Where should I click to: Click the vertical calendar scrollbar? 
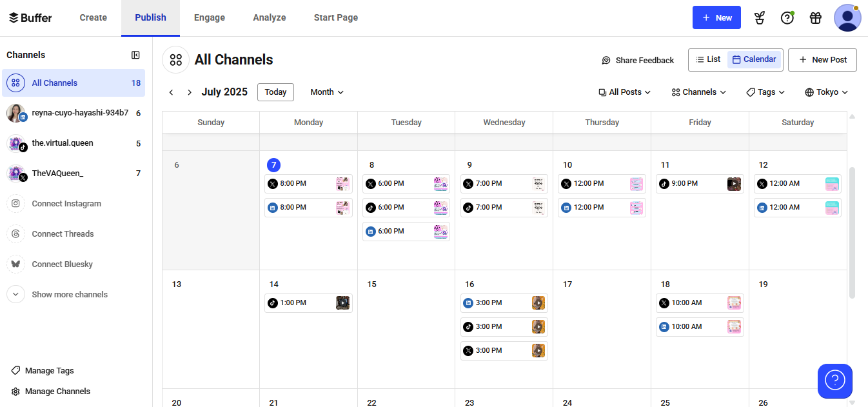851,232
